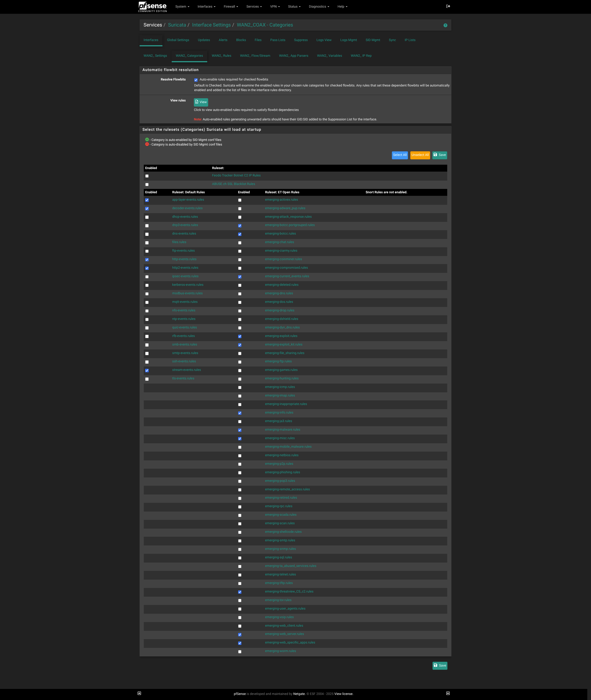Click green auto-enabled category legend icon

tap(147, 140)
